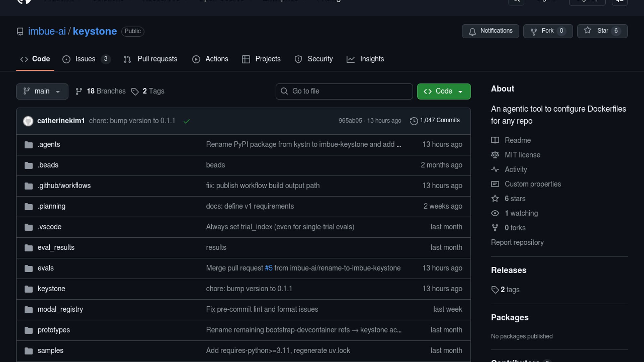Open the commit history clock icon
Viewport: 644px width, 362px height.
[414, 121]
